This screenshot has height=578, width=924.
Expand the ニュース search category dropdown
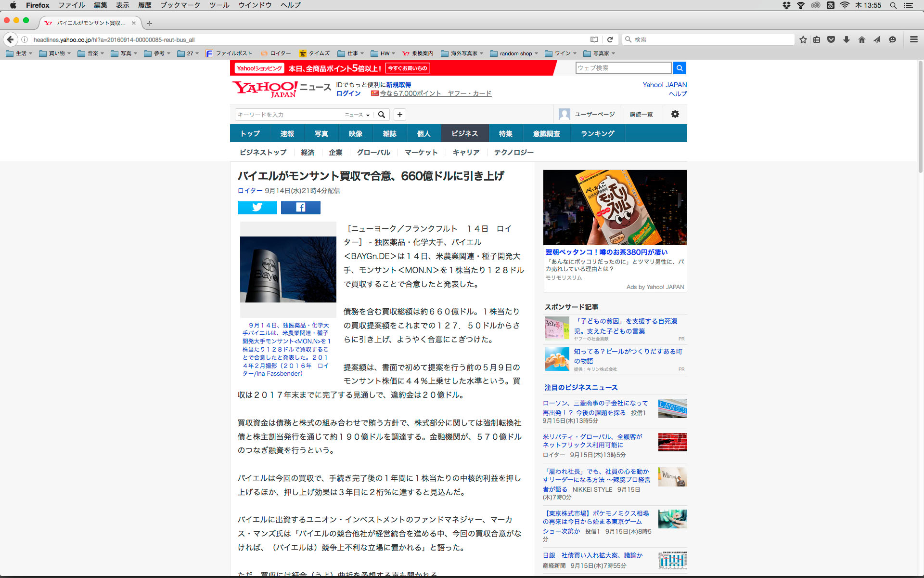357,115
